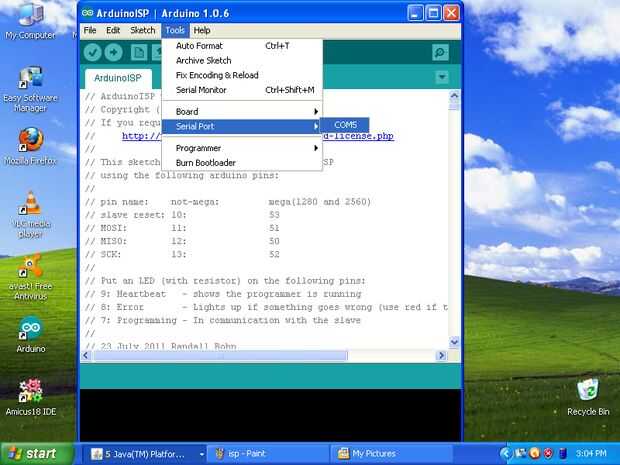
Task: Launch the Arduino desktop shortcut
Action: 30,335
